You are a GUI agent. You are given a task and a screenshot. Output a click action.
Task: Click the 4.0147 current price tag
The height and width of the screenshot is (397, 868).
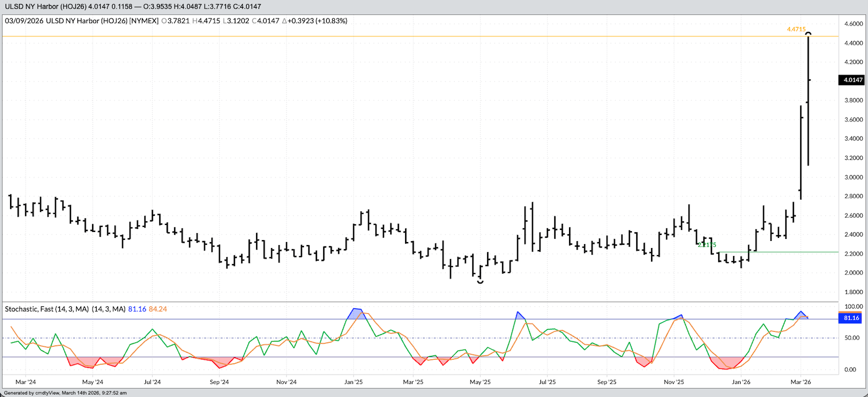852,80
